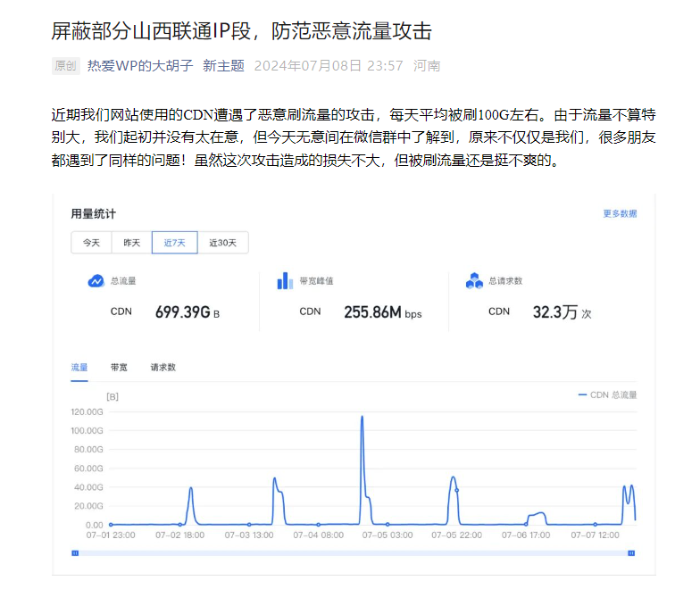
Task: Click the chart range slider track
Action: click(354, 553)
